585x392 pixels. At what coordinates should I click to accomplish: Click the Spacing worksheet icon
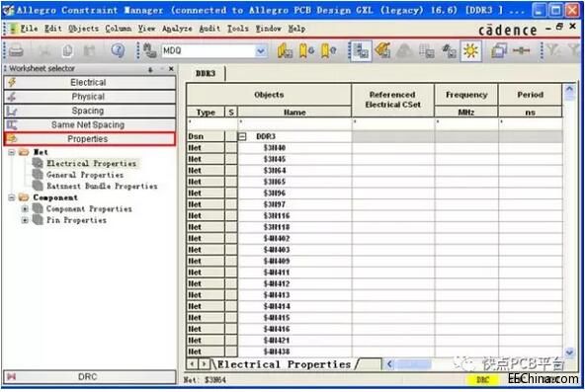[12, 111]
